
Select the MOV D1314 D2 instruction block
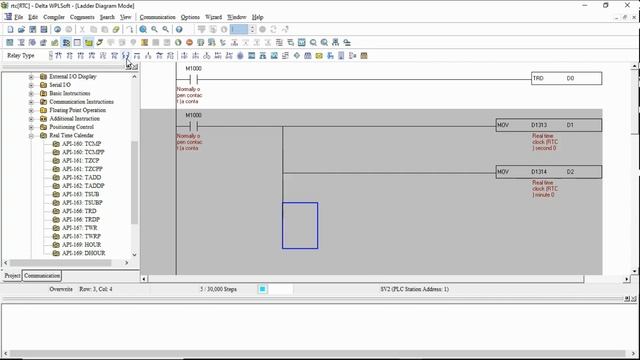[x=549, y=172]
